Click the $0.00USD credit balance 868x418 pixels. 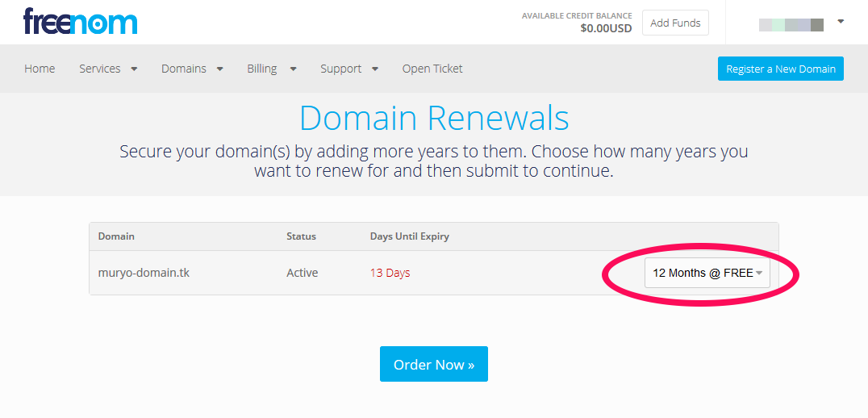click(606, 28)
